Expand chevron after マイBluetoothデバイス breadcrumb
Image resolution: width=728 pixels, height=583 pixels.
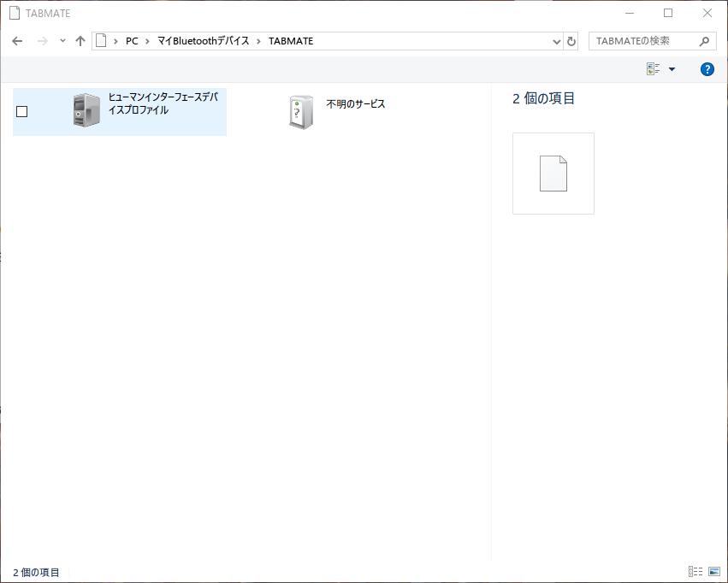click(258, 41)
